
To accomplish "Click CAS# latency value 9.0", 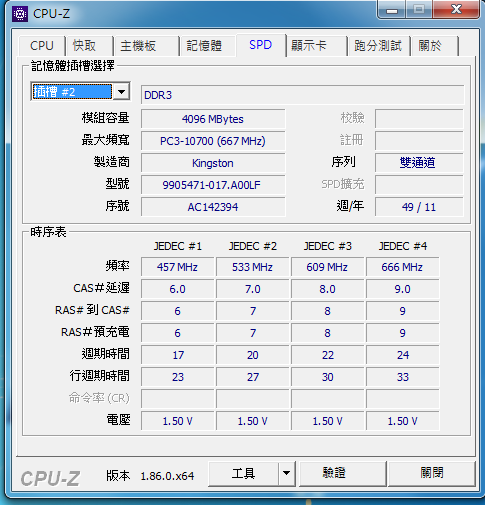I will (x=403, y=289).
